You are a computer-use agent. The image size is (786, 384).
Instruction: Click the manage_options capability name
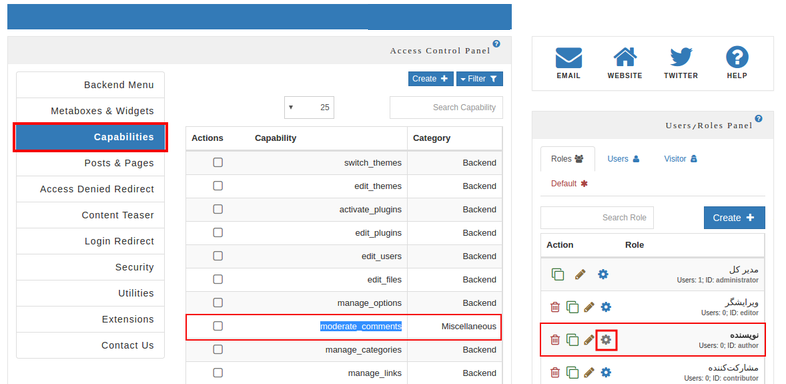[369, 303]
